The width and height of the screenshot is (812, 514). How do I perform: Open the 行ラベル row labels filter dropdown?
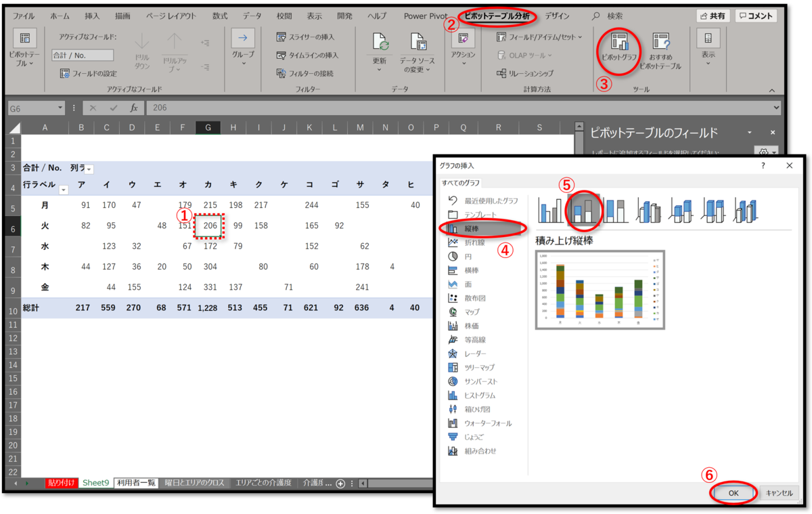click(64, 190)
